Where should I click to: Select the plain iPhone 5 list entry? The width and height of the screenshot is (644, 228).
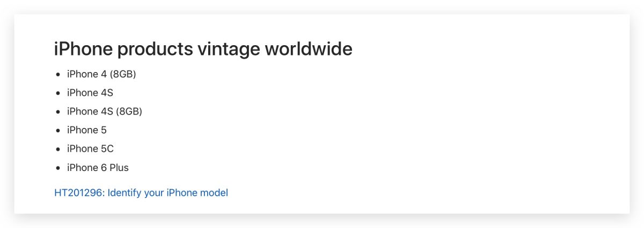[87, 130]
